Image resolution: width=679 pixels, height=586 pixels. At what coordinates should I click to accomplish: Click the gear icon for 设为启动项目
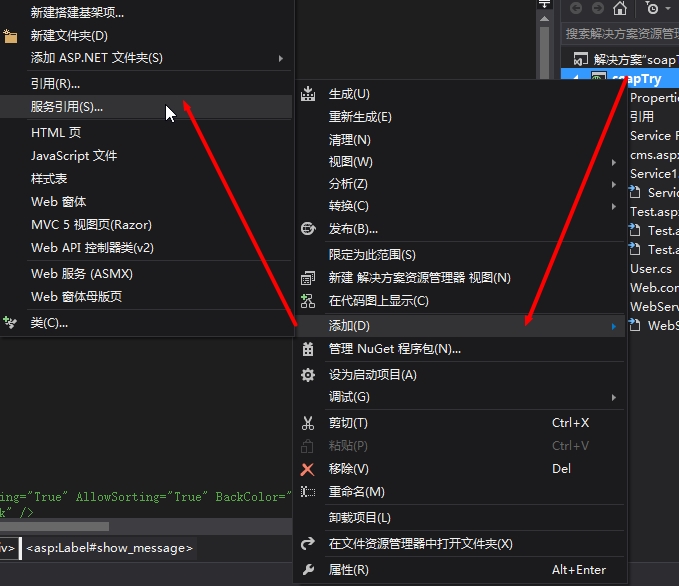tap(308, 375)
